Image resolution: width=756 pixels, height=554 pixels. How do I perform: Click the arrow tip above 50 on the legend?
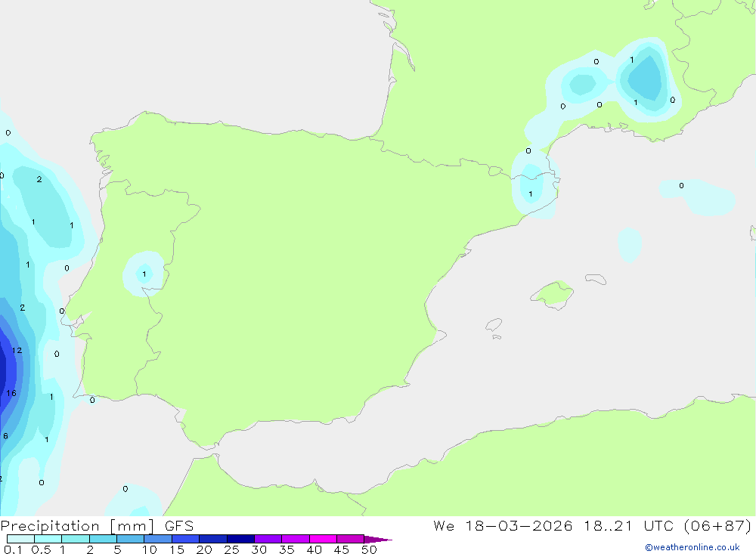click(x=378, y=539)
